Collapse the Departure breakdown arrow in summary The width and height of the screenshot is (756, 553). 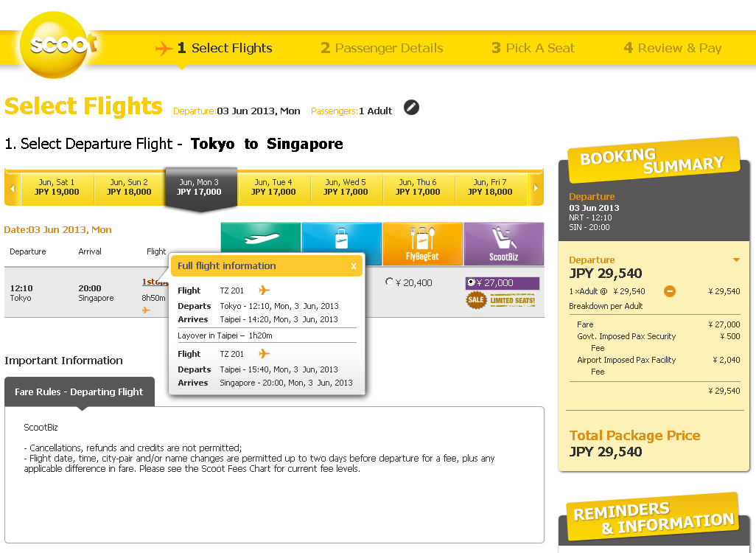pyautogui.click(x=735, y=260)
